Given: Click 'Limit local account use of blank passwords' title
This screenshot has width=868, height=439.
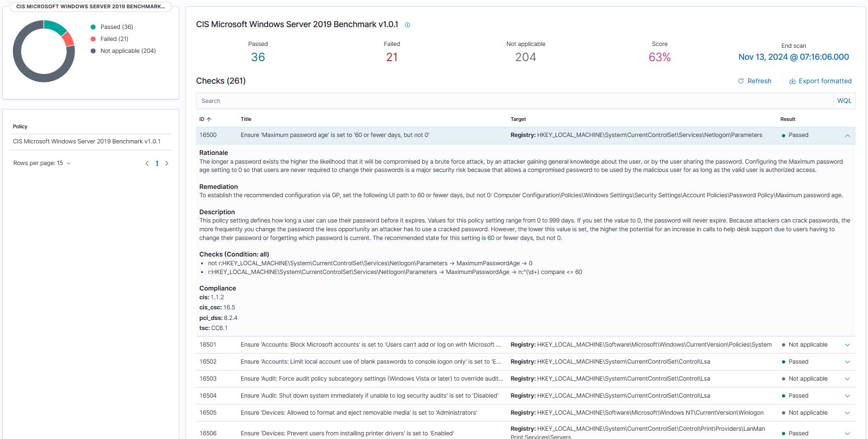Looking at the screenshot, I should pyautogui.click(x=371, y=362).
